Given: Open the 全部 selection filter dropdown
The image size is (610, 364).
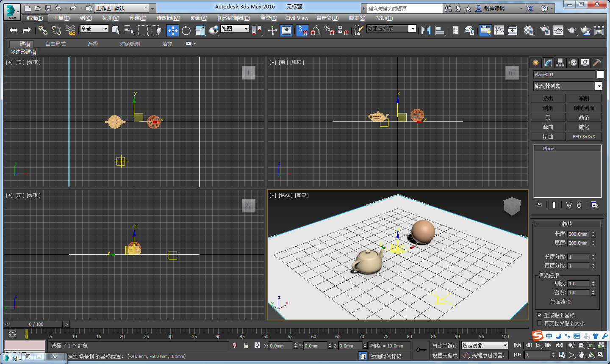Looking at the screenshot, I should coord(94,29).
